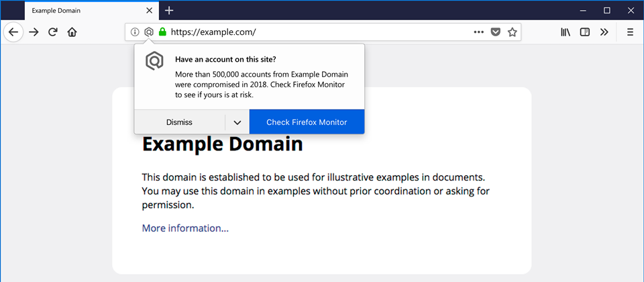Close the Firefox window
Viewport: 644px width, 282px height.
[x=631, y=11]
